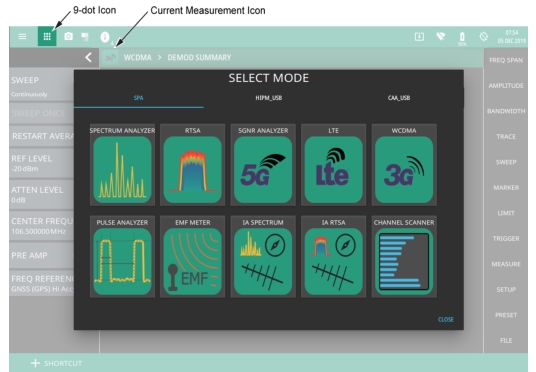Choose the IA RTSA mode

point(334,261)
